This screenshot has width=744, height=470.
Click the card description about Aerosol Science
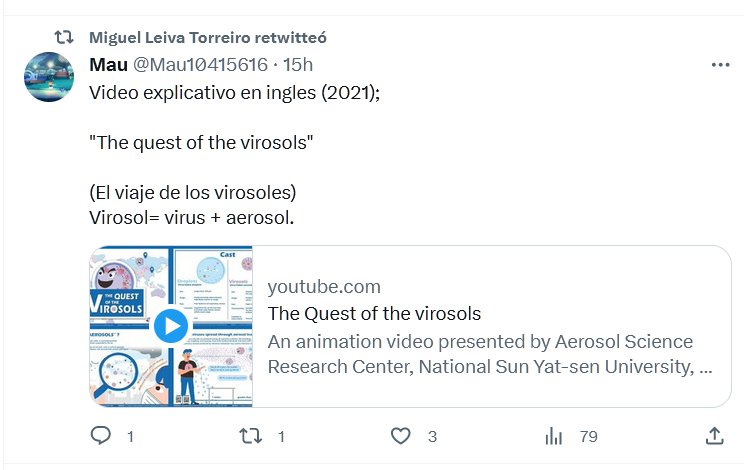coord(490,353)
